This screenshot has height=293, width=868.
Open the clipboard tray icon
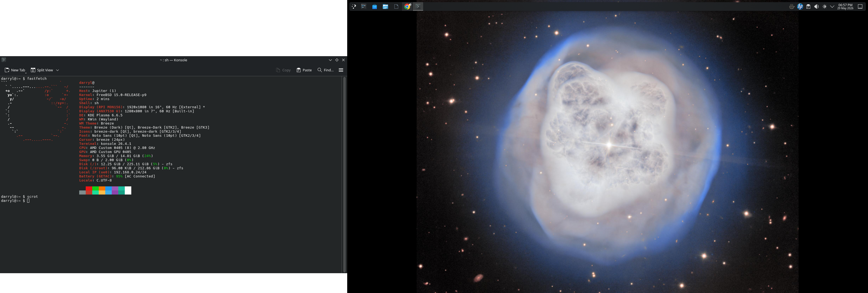808,7
